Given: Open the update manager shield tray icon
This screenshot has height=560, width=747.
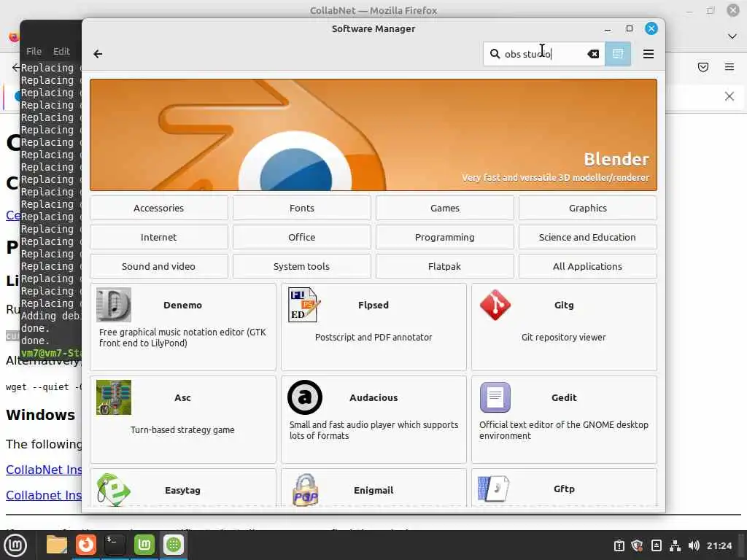Looking at the screenshot, I should coord(637,545).
